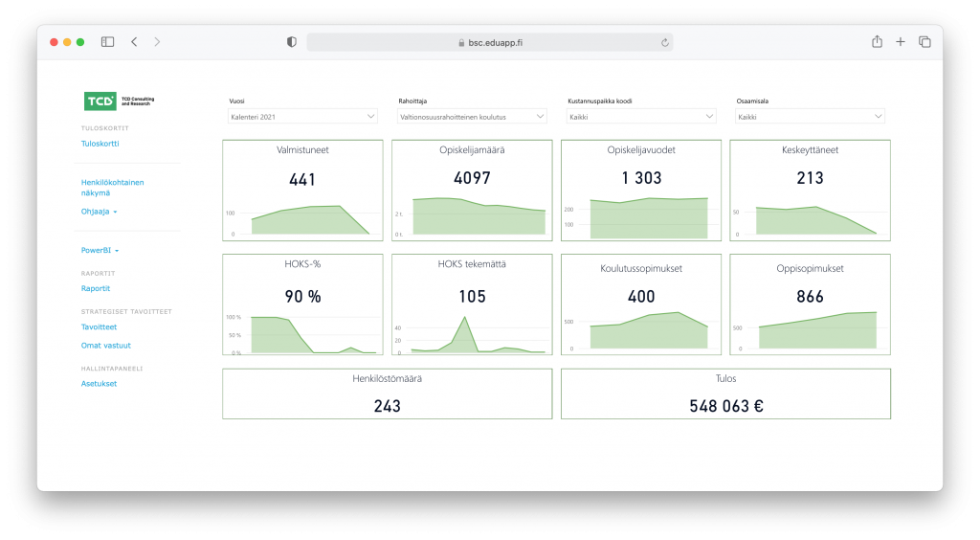Open the HOKS tekemättä card chart

472,334
